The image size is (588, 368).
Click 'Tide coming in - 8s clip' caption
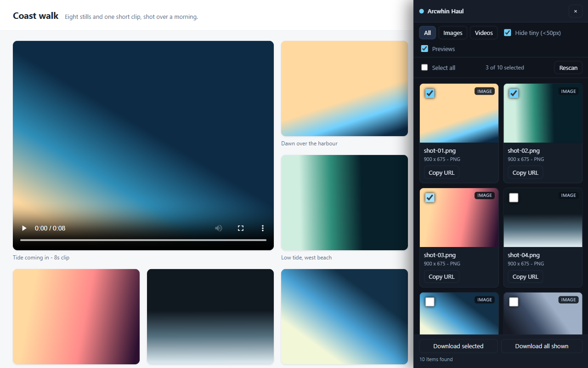(x=41, y=258)
